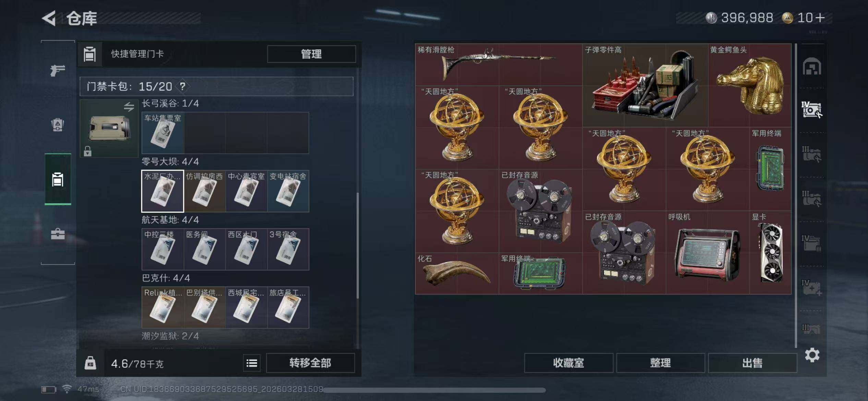Click the keycard list vertical scrollbar
This screenshot has height=401, width=868.
tap(358, 245)
